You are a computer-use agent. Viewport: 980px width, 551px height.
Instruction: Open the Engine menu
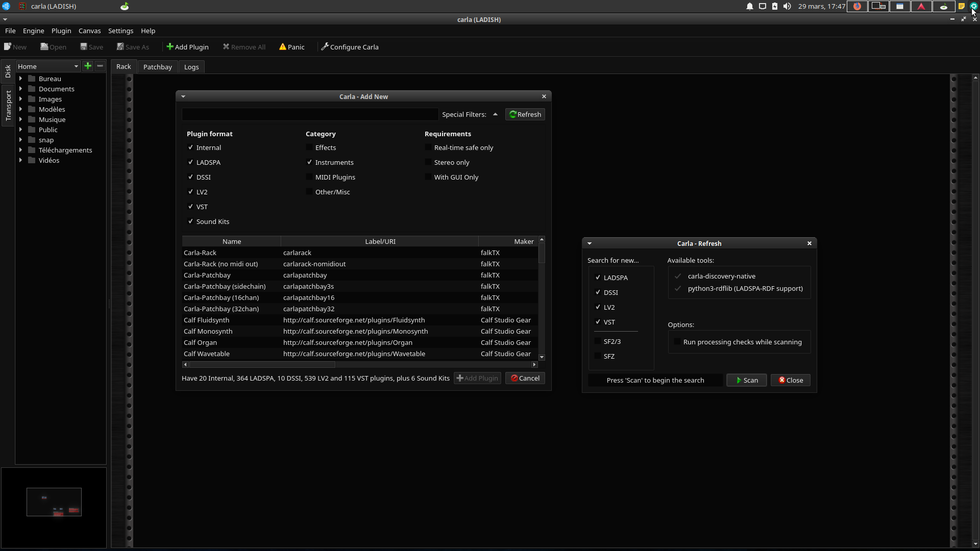point(33,31)
